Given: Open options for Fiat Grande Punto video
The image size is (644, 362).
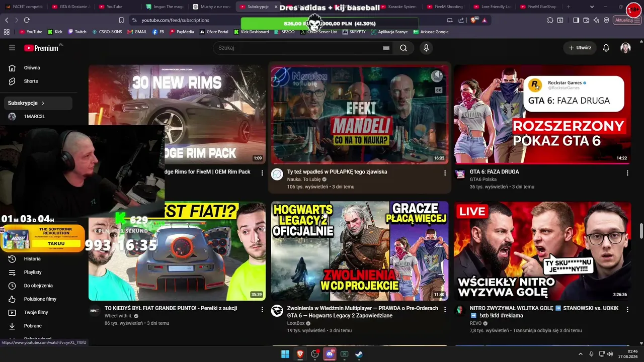Looking at the screenshot, I should [262, 309].
